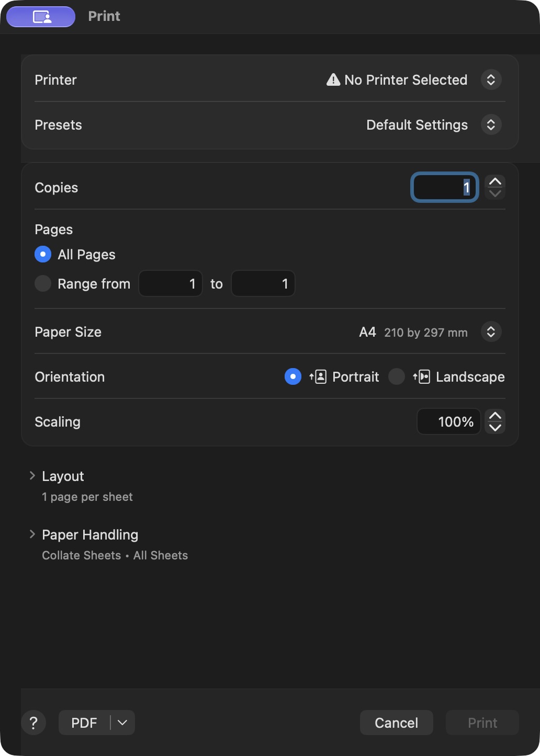Open the PDF dropdown arrow
The width and height of the screenshot is (540, 756).
pos(122,723)
